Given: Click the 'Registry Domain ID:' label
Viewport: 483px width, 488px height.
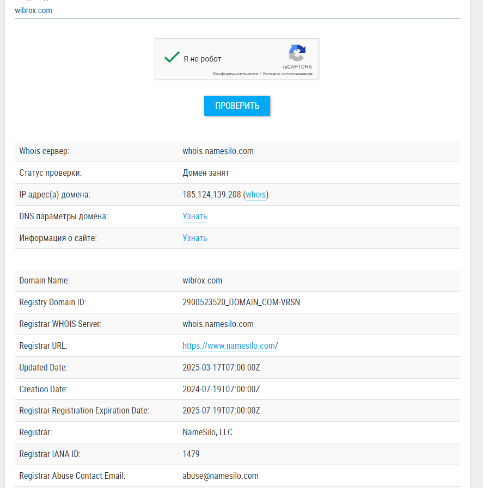Looking at the screenshot, I should [53, 302].
